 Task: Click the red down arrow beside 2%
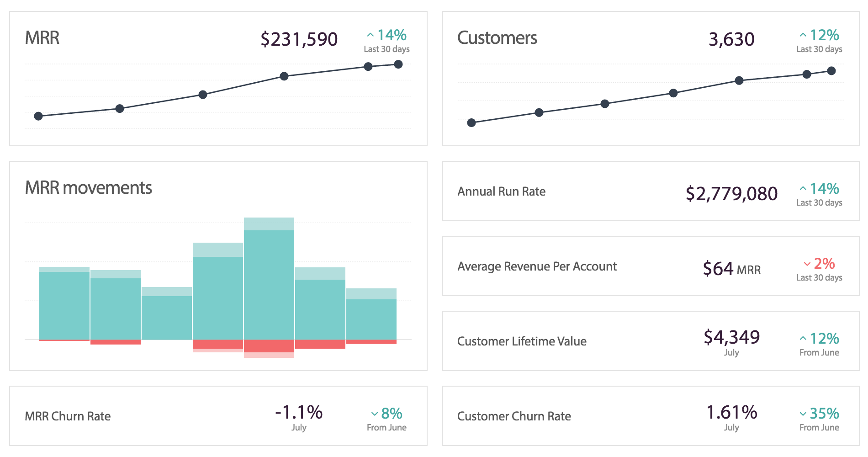(807, 264)
